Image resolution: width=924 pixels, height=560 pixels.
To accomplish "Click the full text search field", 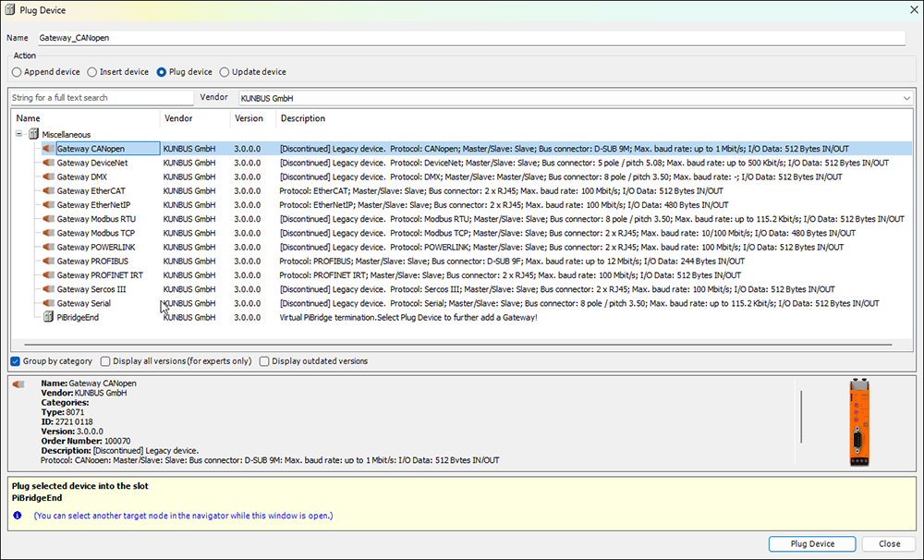I will pos(102,98).
